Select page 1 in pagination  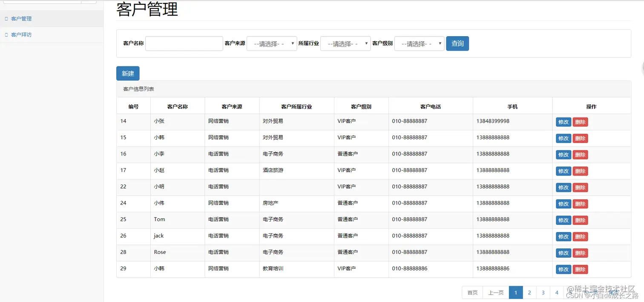tap(516, 293)
